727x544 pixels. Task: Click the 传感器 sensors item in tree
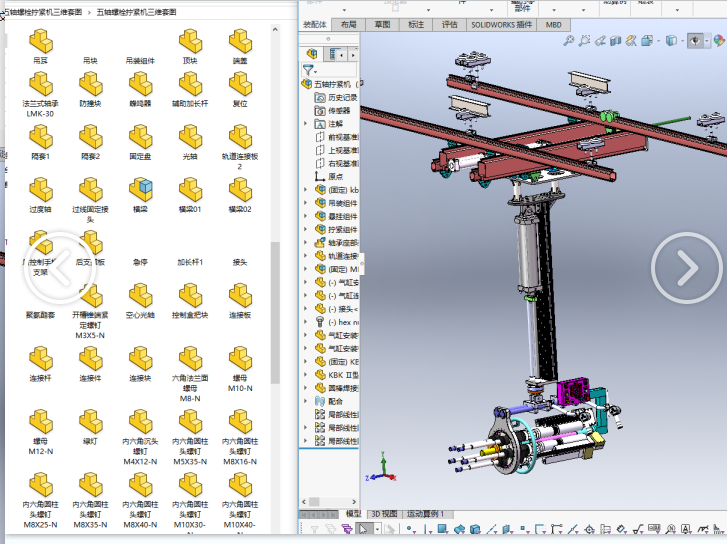pyautogui.click(x=340, y=111)
